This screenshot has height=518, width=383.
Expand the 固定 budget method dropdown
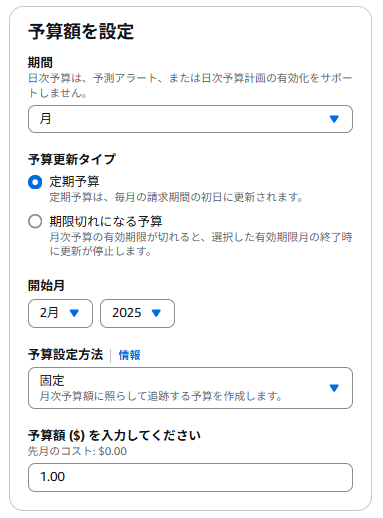click(x=190, y=388)
